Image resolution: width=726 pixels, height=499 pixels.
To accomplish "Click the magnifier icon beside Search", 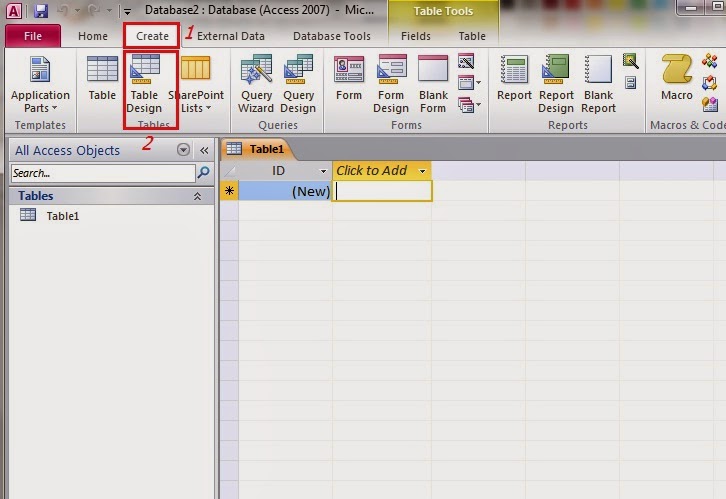I will pyautogui.click(x=203, y=173).
